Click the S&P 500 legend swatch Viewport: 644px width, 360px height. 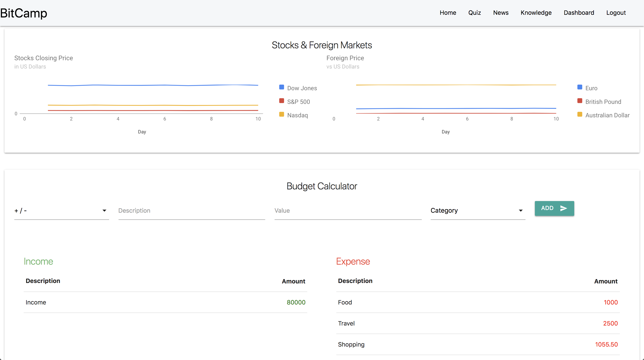point(282,101)
